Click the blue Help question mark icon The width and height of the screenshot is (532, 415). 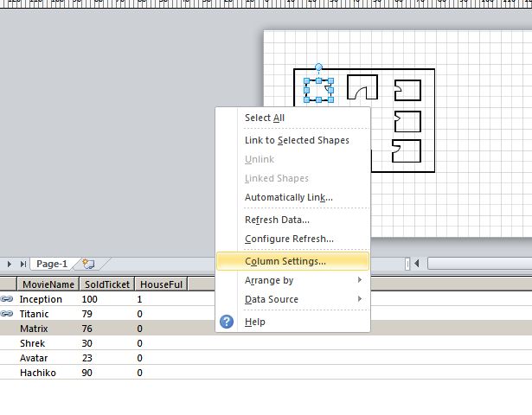(x=227, y=322)
